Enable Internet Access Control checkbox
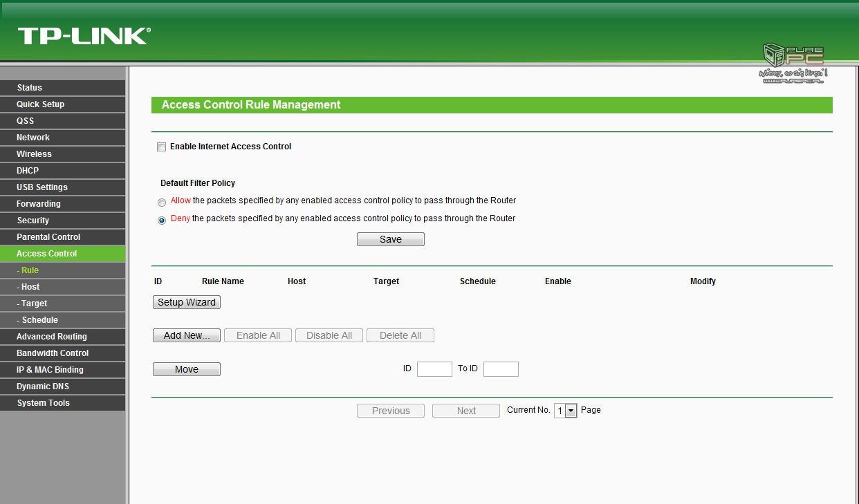 pos(162,147)
